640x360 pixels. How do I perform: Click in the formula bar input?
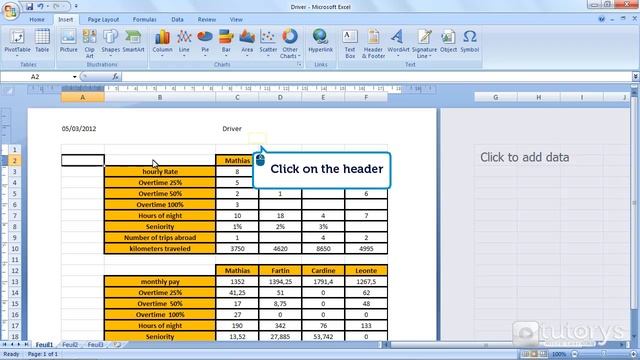pyautogui.click(x=376, y=76)
